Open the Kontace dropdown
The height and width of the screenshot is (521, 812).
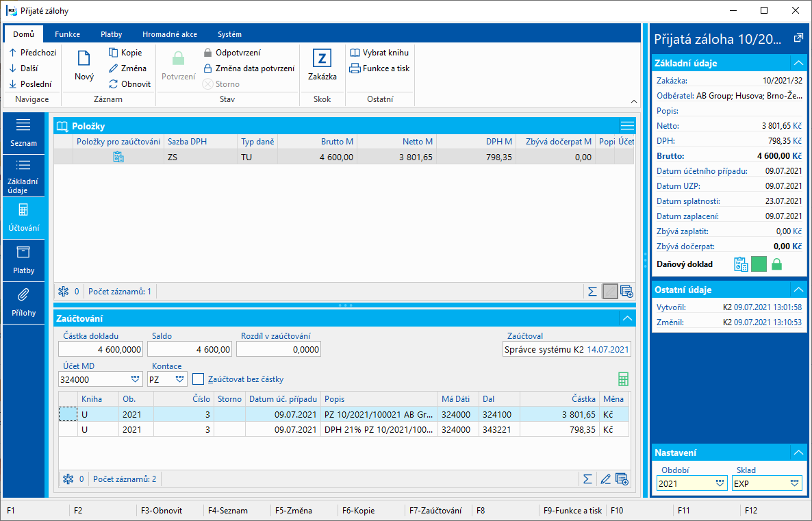179,379
